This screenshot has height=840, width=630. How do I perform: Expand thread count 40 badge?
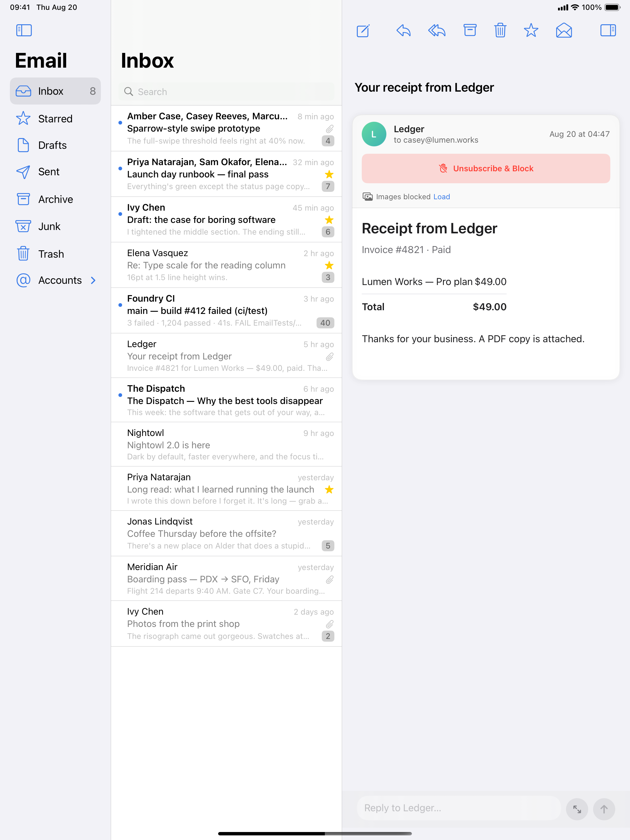[325, 323]
